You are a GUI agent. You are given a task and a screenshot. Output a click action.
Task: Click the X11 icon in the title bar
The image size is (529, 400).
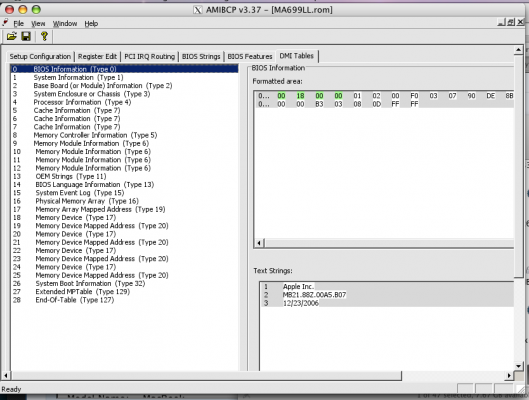(x=198, y=10)
